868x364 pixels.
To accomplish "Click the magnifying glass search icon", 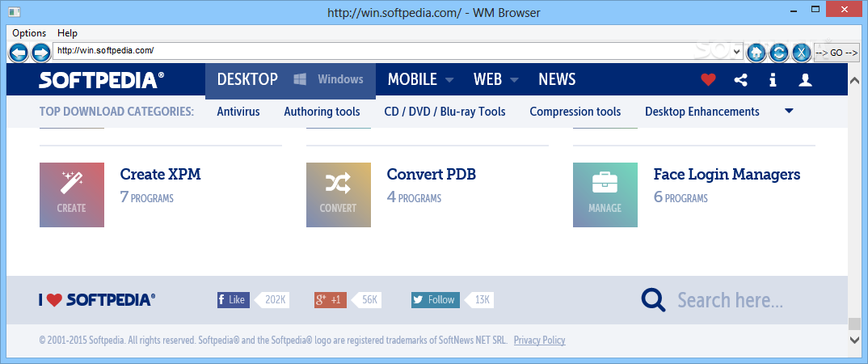I will 653,300.
